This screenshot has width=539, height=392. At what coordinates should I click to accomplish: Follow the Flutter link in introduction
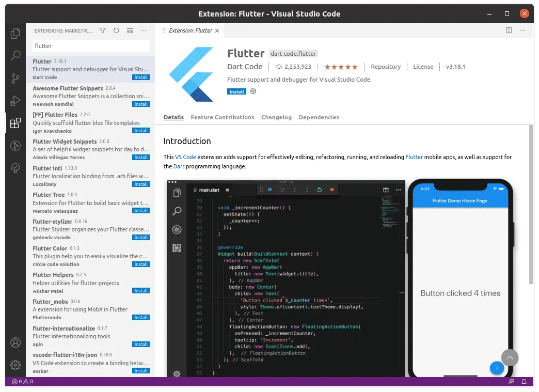pyautogui.click(x=414, y=157)
